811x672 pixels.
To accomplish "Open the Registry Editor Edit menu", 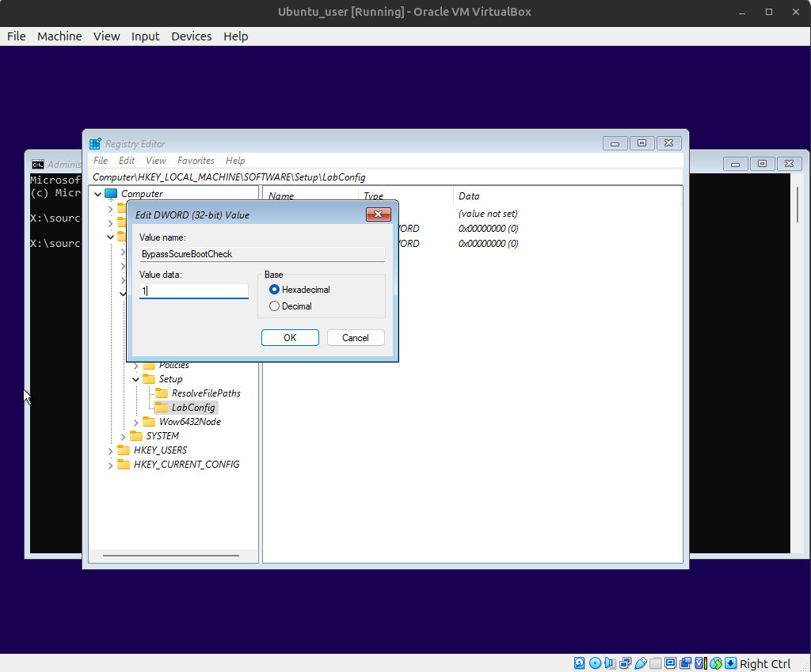I will [126, 161].
